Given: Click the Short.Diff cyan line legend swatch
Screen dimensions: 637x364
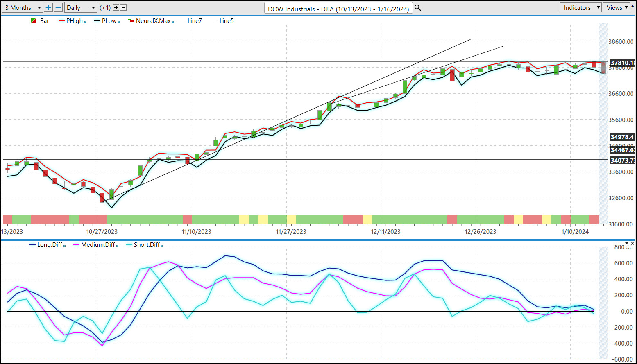Looking at the screenshot, I should 129,245.
